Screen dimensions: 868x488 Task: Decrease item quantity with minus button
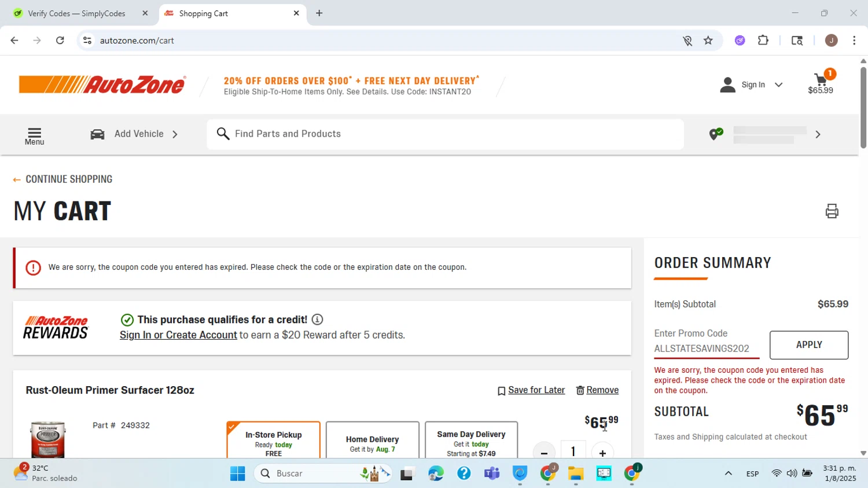coord(544,453)
